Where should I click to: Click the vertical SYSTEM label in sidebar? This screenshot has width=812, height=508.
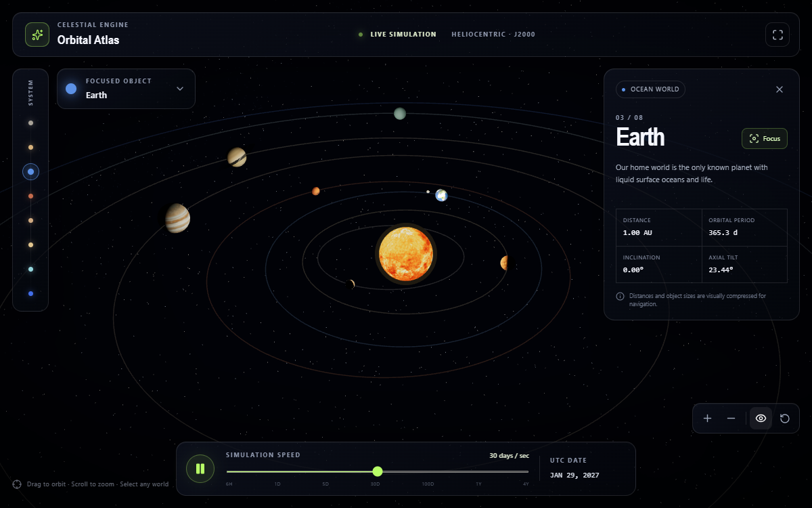[x=30, y=93]
